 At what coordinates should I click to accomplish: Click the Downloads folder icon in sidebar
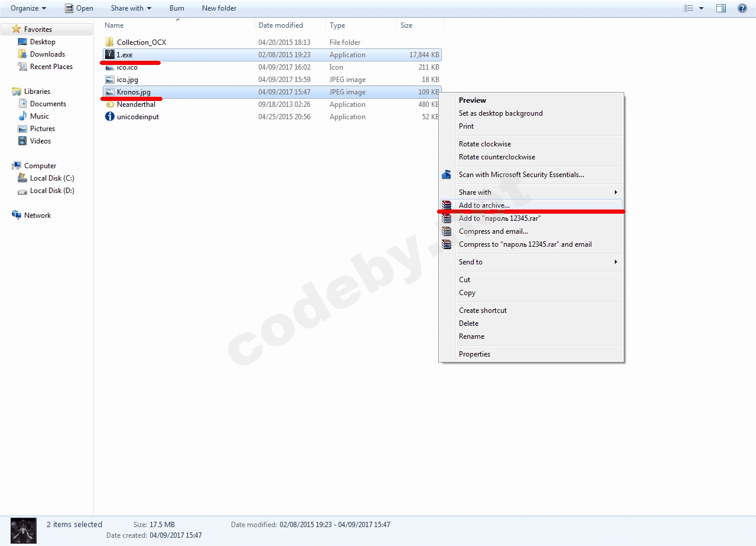click(x=22, y=54)
